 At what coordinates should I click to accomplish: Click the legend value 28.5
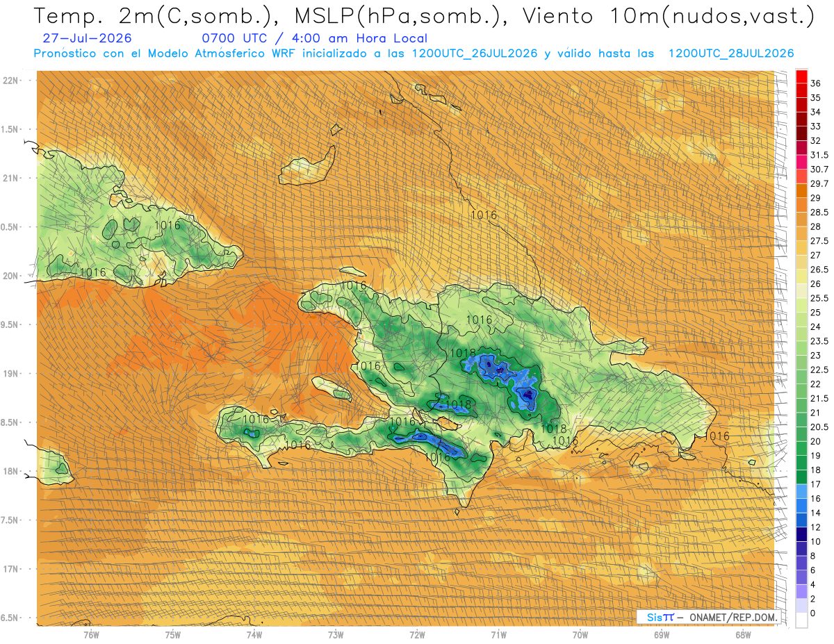coord(819,212)
